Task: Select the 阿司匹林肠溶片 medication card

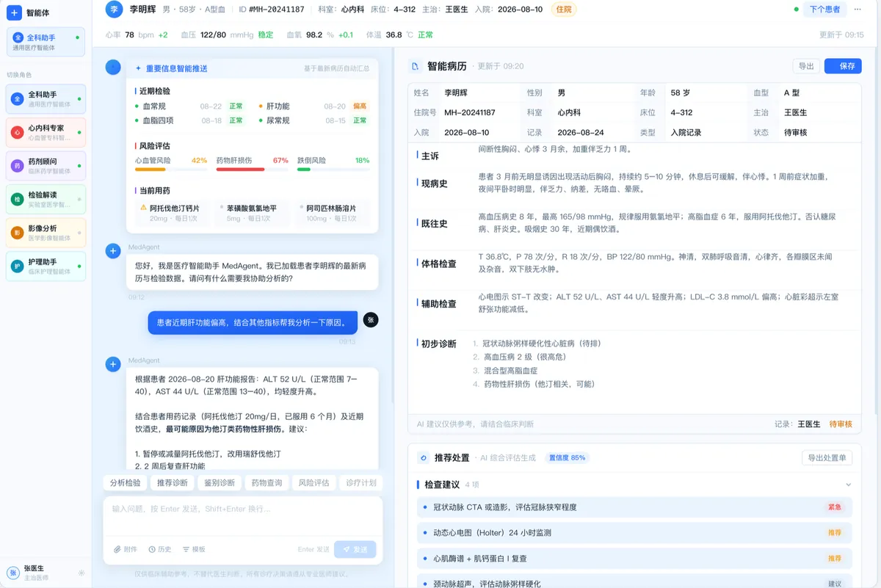Action: point(333,213)
